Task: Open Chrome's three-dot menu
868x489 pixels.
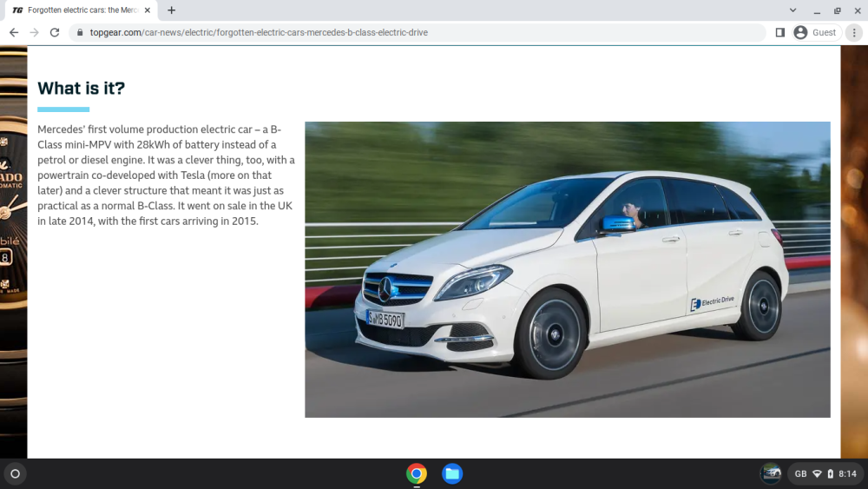Action: coord(854,33)
